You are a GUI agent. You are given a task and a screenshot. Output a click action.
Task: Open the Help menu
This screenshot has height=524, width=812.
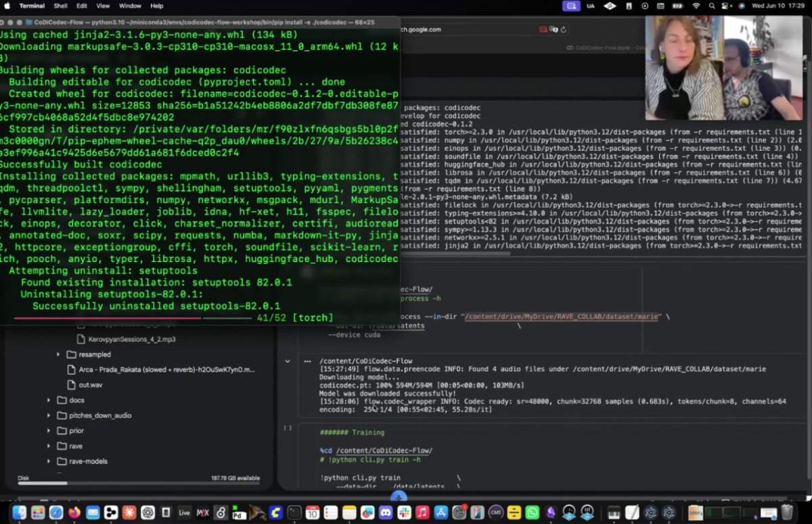coord(156,5)
